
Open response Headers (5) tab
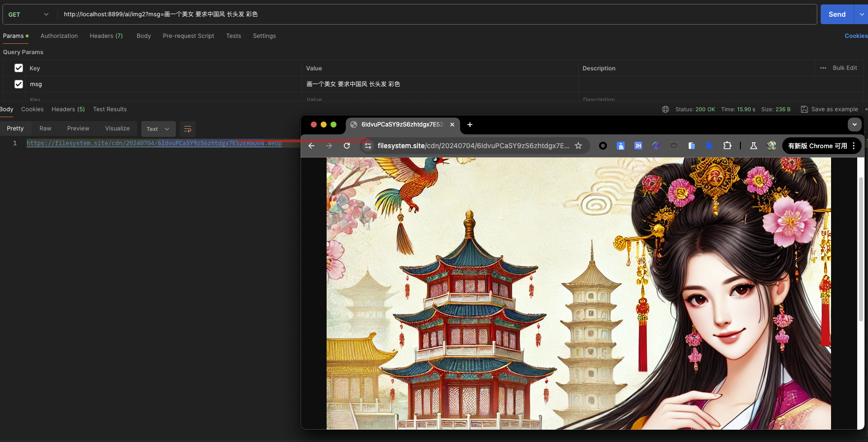pos(68,109)
